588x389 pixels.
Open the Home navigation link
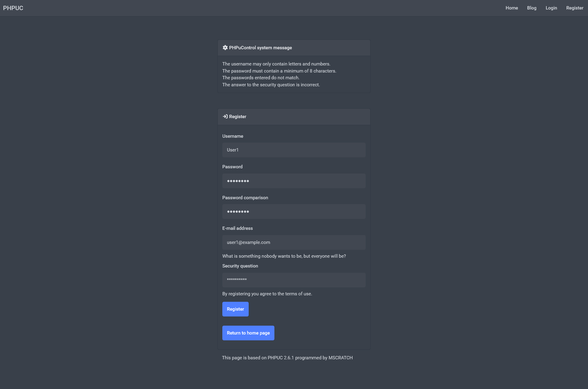[512, 8]
